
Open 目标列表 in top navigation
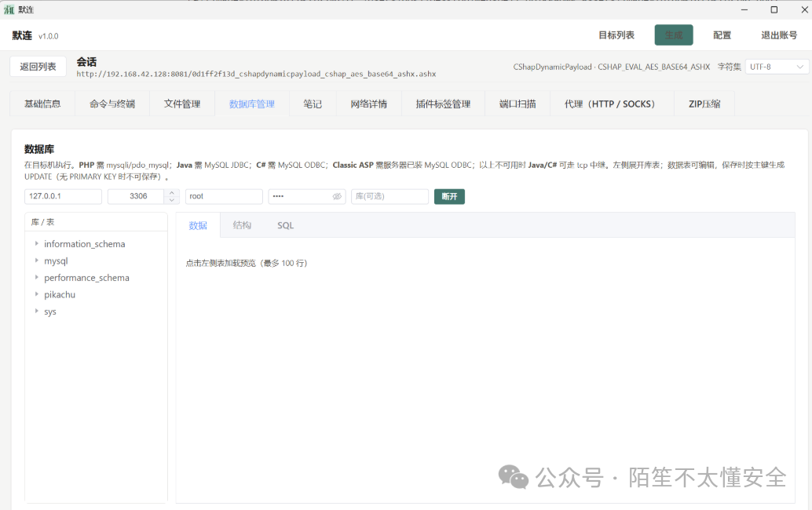point(616,35)
